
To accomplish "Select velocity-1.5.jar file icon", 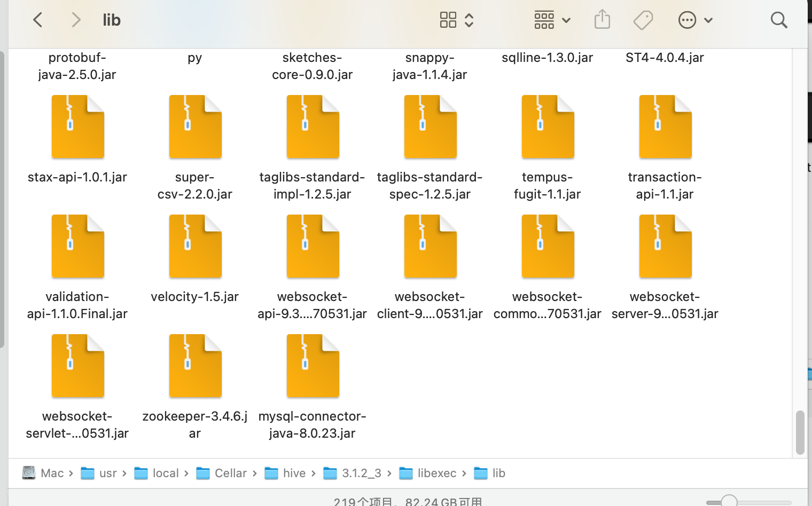I will click(195, 247).
